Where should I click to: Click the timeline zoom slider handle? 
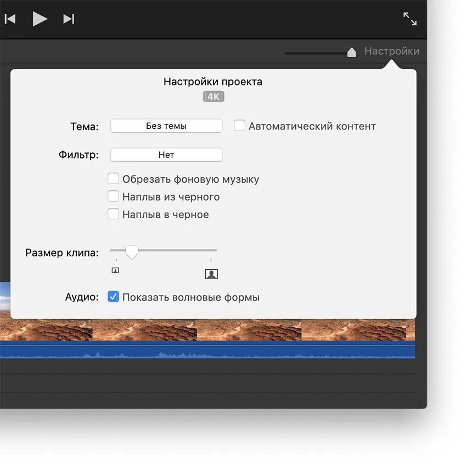352,52
